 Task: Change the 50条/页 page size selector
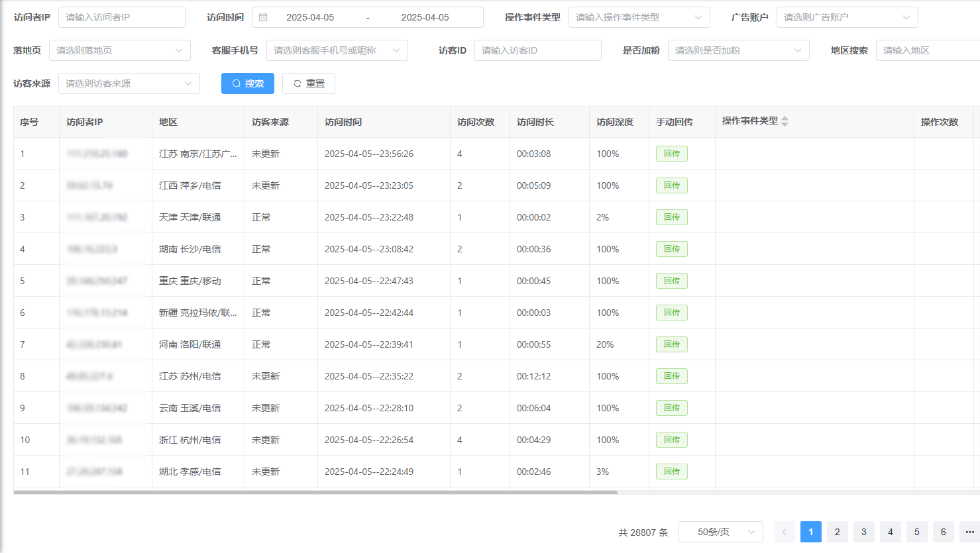click(x=720, y=532)
